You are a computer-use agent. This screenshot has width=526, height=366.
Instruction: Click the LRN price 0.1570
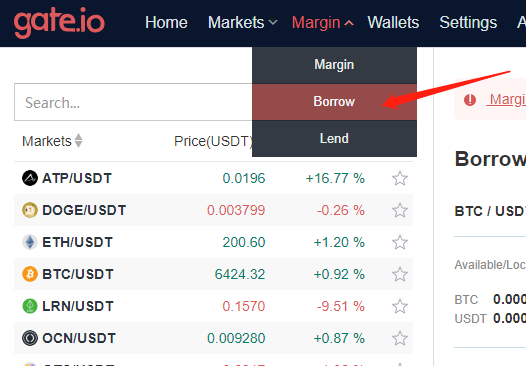click(x=244, y=306)
